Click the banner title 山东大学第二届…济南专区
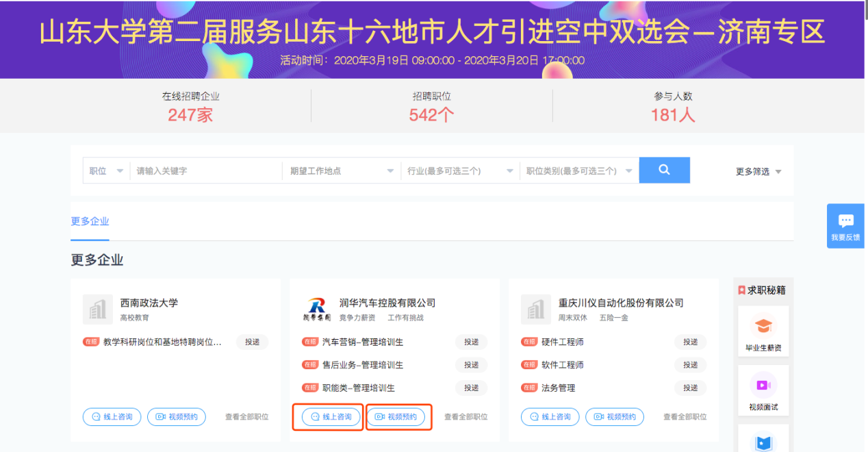This screenshot has width=868, height=452. tap(433, 32)
